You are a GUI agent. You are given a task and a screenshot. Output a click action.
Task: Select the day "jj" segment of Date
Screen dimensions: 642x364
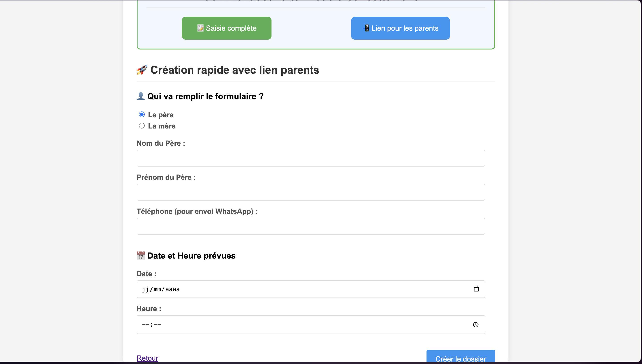point(145,289)
